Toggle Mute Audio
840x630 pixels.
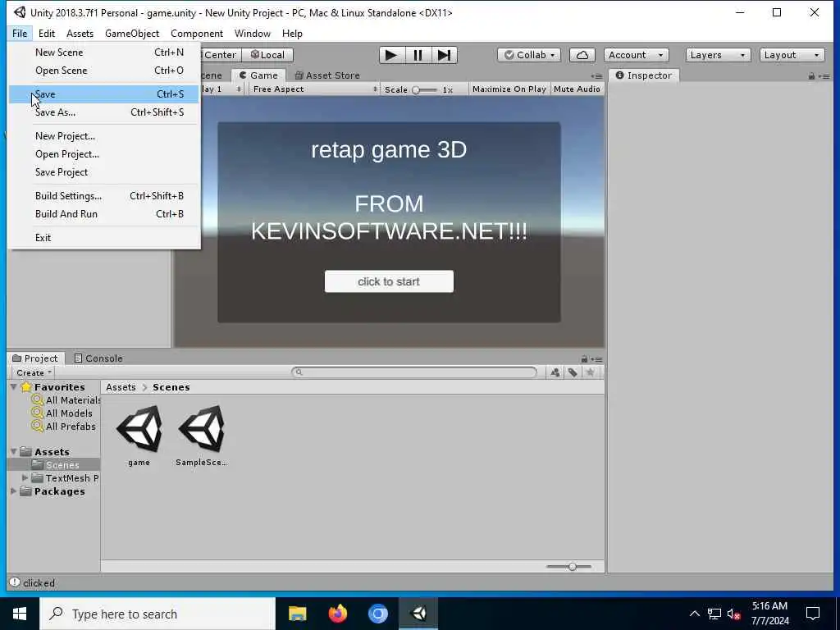point(577,89)
